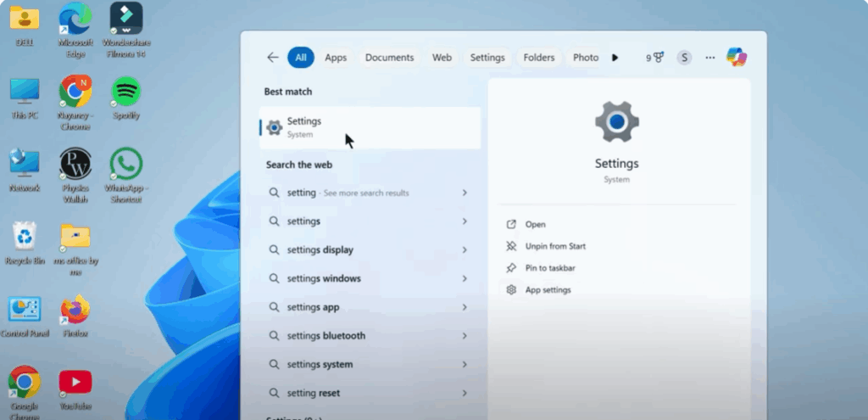This screenshot has height=420, width=868.
Task: Select the 'settings' web suggestion
Action: pos(370,221)
